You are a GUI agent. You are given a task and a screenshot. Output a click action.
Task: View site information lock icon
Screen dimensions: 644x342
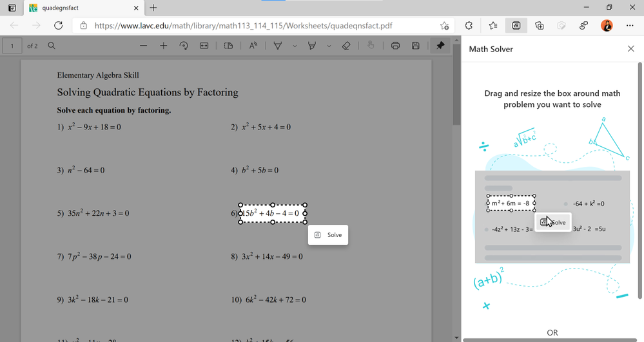click(83, 26)
